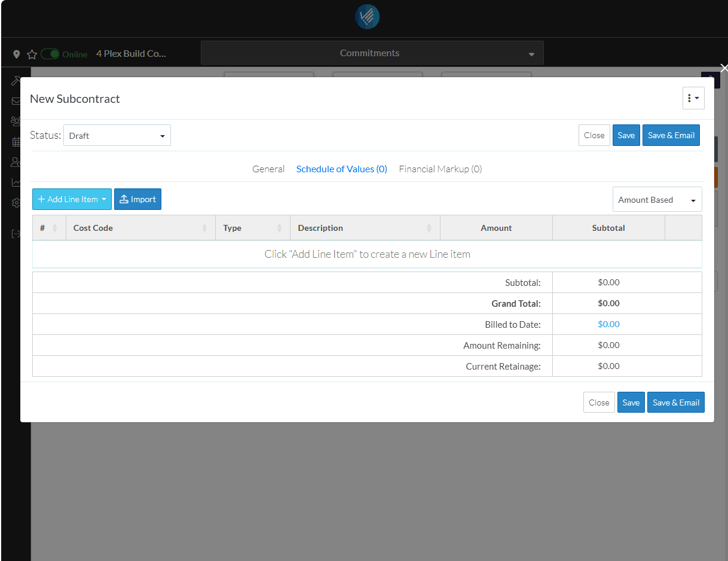Click the Current Retainage: label
This screenshot has width=728, height=561.
(x=503, y=366)
